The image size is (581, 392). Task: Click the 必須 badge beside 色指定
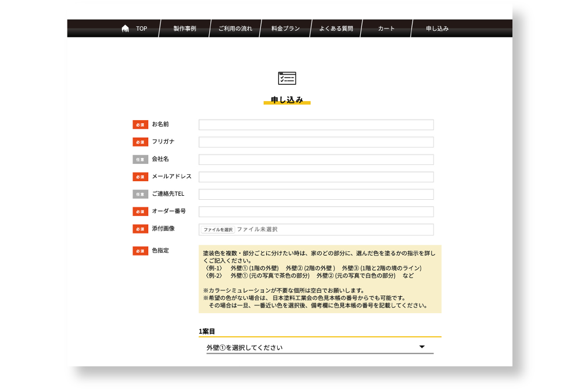tap(140, 251)
